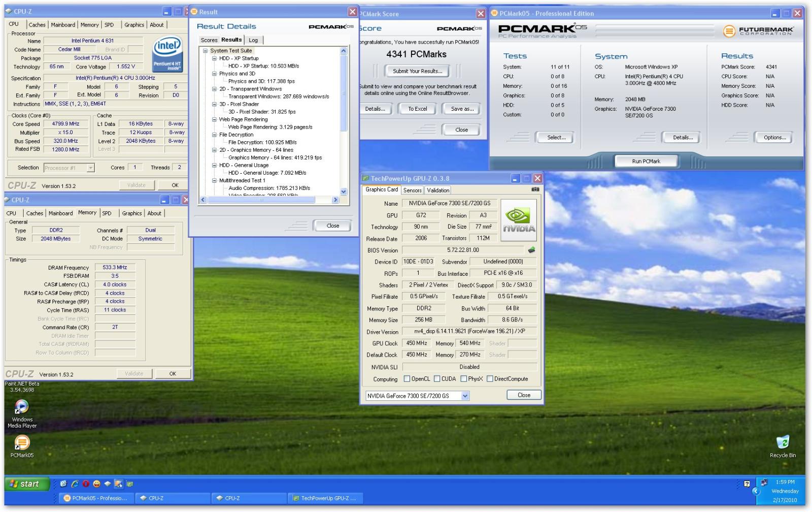Open Caches tab in CPU-Z processor window
812x512 pixels.
pos(37,25)
